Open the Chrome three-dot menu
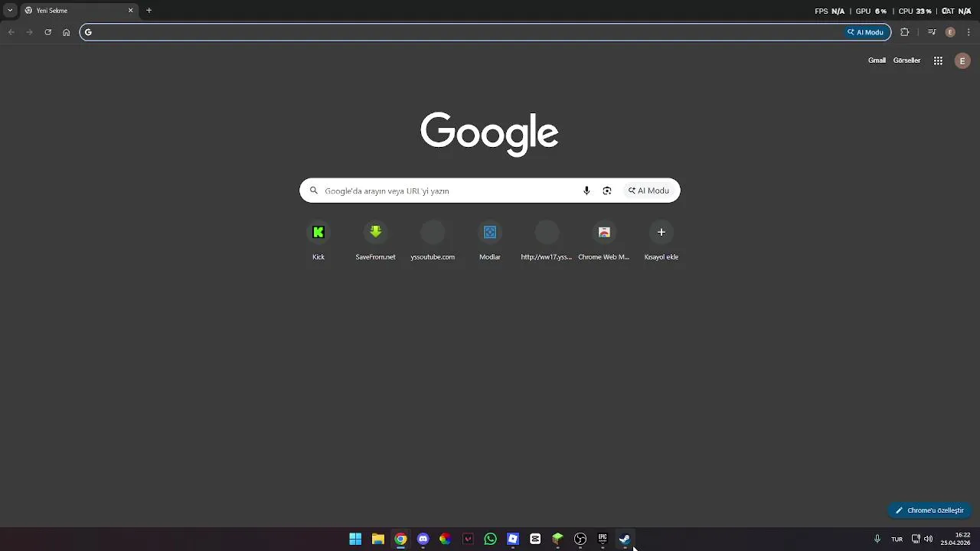 tap(969, 32)
